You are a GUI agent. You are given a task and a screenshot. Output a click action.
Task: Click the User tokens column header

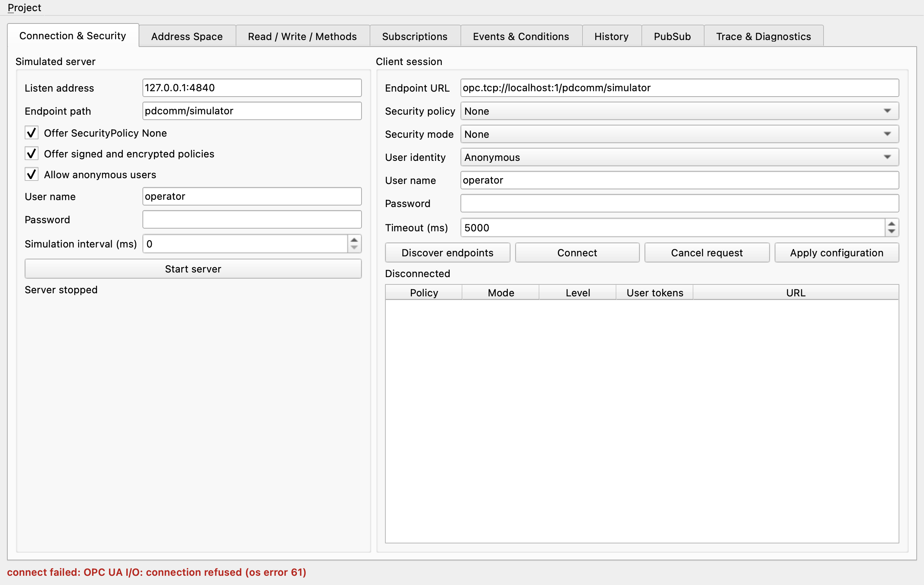coord(655,292)
